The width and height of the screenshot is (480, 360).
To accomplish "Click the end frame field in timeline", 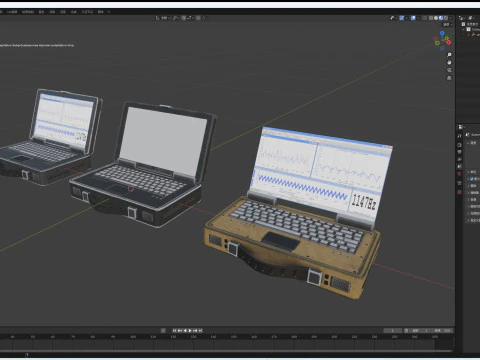I will 441,330.
